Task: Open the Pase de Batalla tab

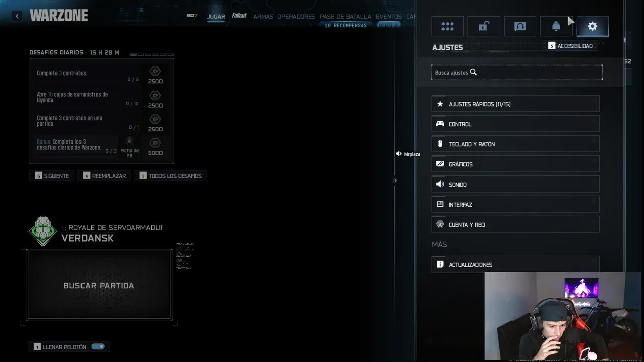Action: coord(346,17)
